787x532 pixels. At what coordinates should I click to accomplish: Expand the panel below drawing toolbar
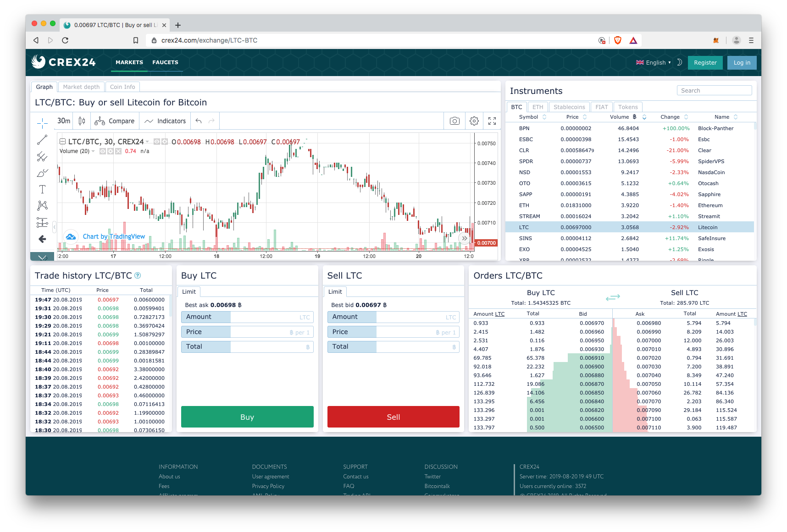tap(42, 257)
